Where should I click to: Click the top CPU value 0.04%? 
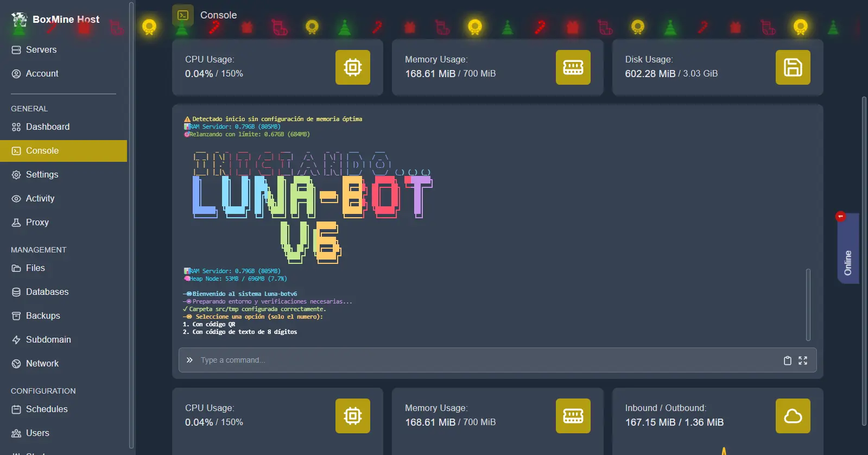point(199,73)
